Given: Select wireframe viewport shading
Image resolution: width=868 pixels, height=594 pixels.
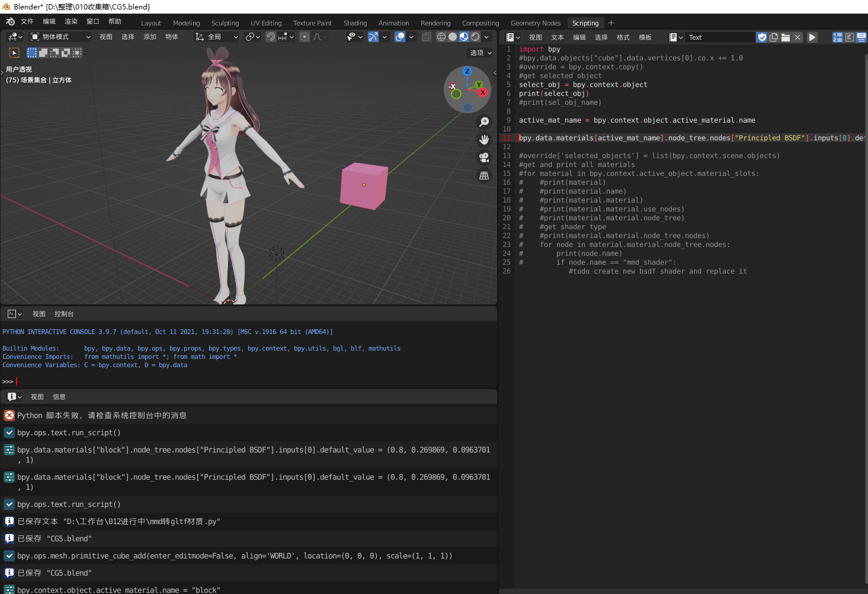Looking at the screenshot, I should pos(441,37).
